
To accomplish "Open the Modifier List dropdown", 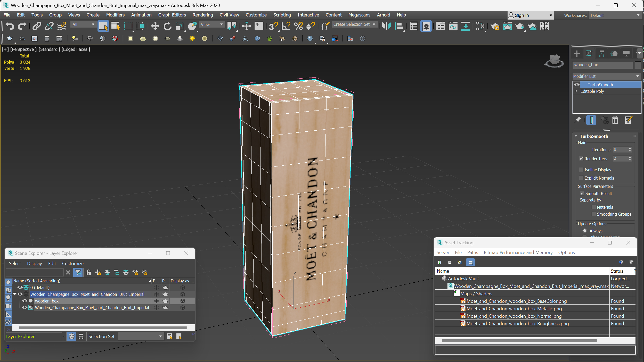I will (607, 76).
